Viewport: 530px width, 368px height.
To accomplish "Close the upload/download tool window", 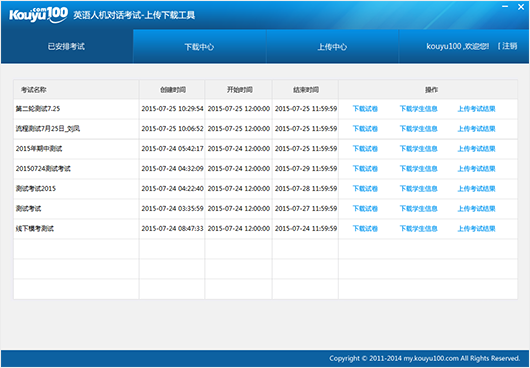I will pyautogui.click(x=521, y=6).
